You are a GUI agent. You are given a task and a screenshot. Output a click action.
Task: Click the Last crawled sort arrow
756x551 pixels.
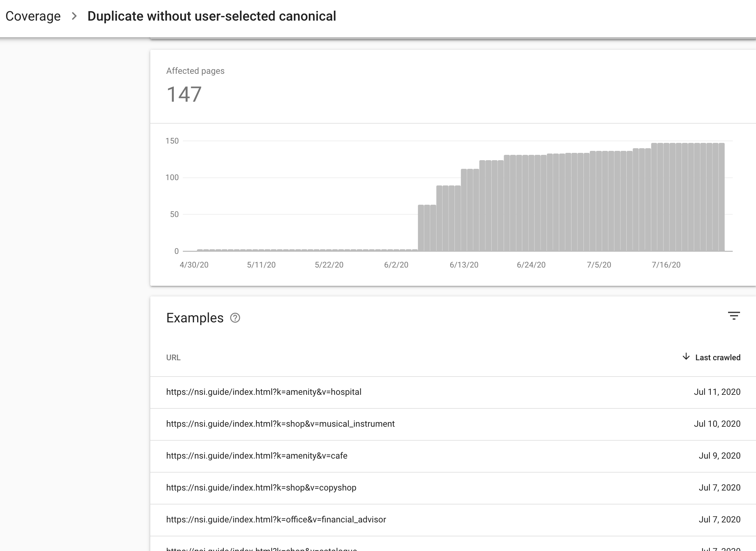click(686, 357)
